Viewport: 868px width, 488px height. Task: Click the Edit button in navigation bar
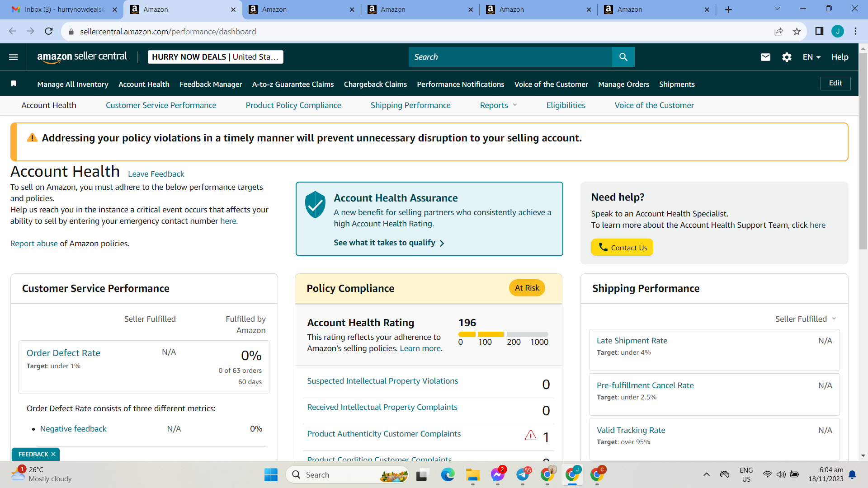[835, 83]
